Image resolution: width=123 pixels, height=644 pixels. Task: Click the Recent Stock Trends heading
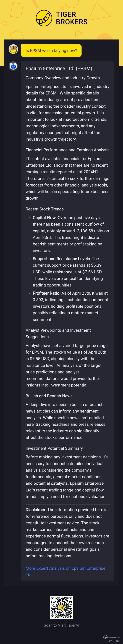(x=44, y=209)
